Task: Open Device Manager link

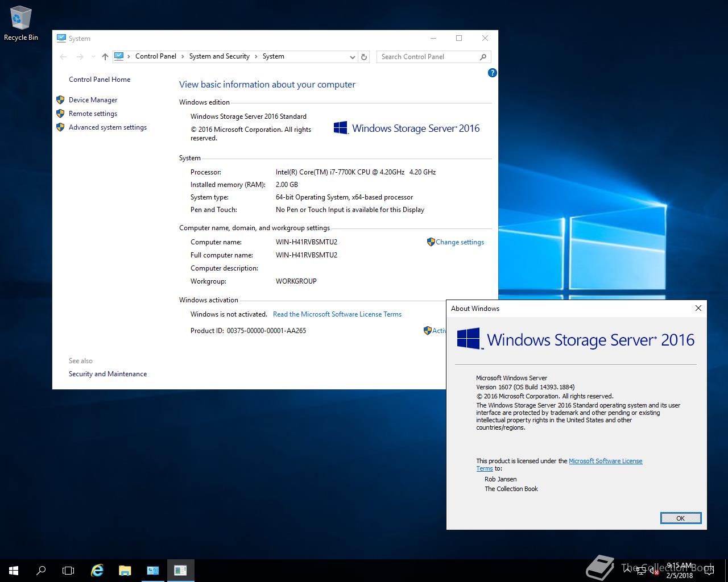Action: coord(93,100)
